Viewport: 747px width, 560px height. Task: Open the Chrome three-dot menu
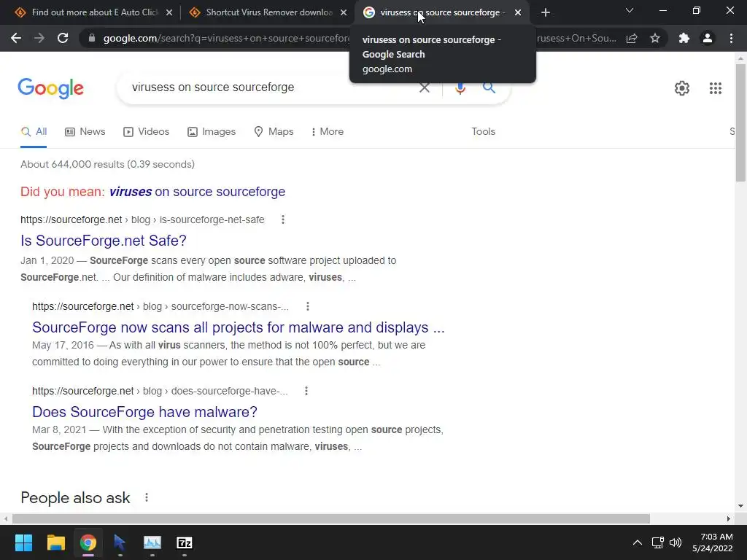[x=731, y=38]
